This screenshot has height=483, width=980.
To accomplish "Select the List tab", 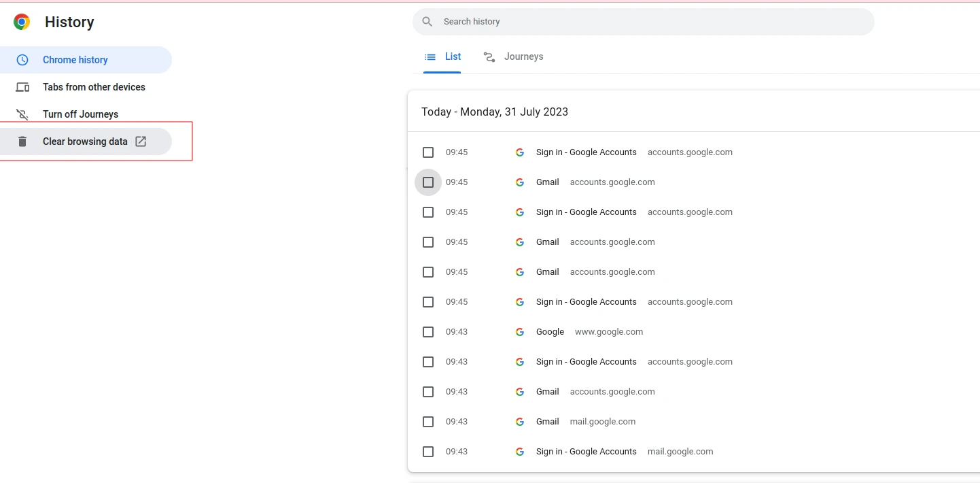I will 453,57.
